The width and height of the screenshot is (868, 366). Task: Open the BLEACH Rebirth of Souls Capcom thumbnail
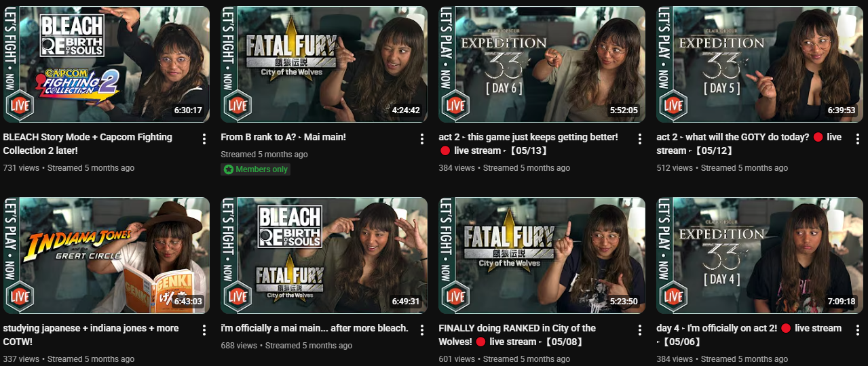[107, 64]
